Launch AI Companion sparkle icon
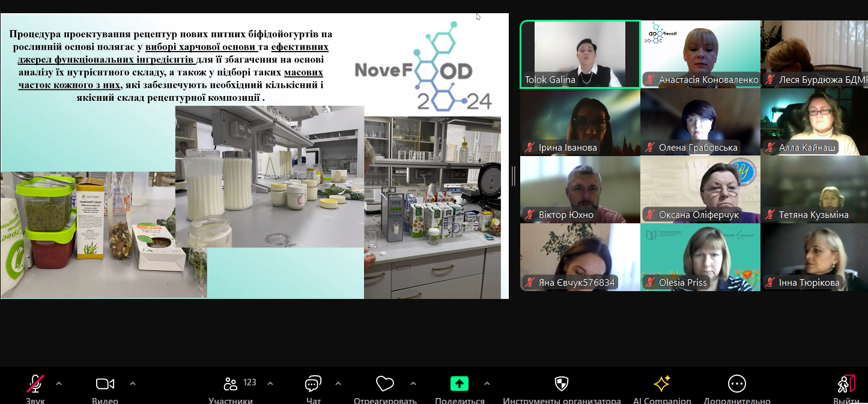The height and width of the screenshot is (404, 868). pos(662,384)
